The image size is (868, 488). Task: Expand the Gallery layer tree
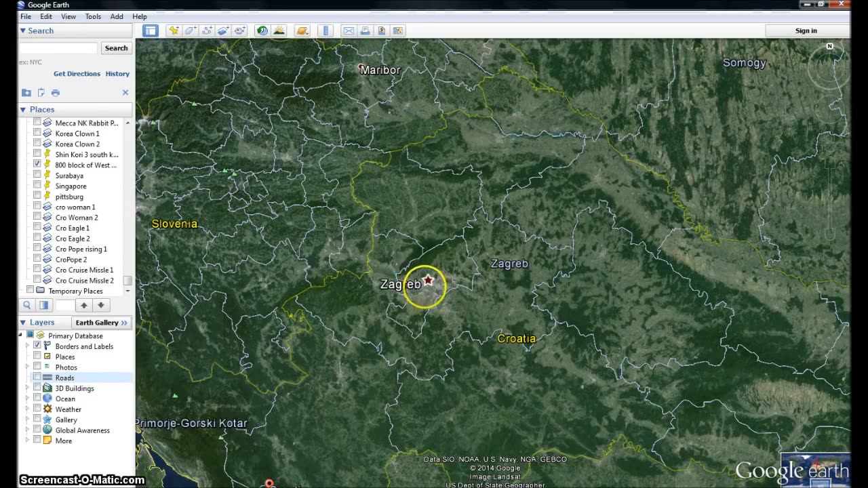point(28,420)
